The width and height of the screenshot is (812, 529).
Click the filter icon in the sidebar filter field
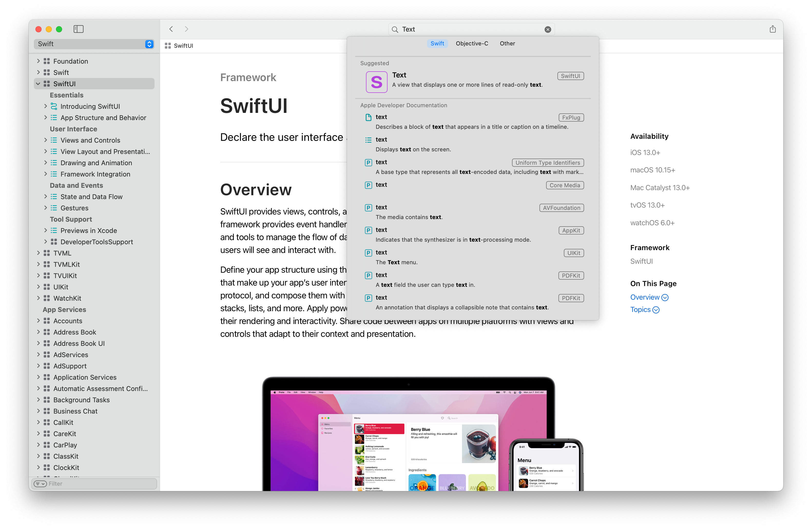click(40, 484)
